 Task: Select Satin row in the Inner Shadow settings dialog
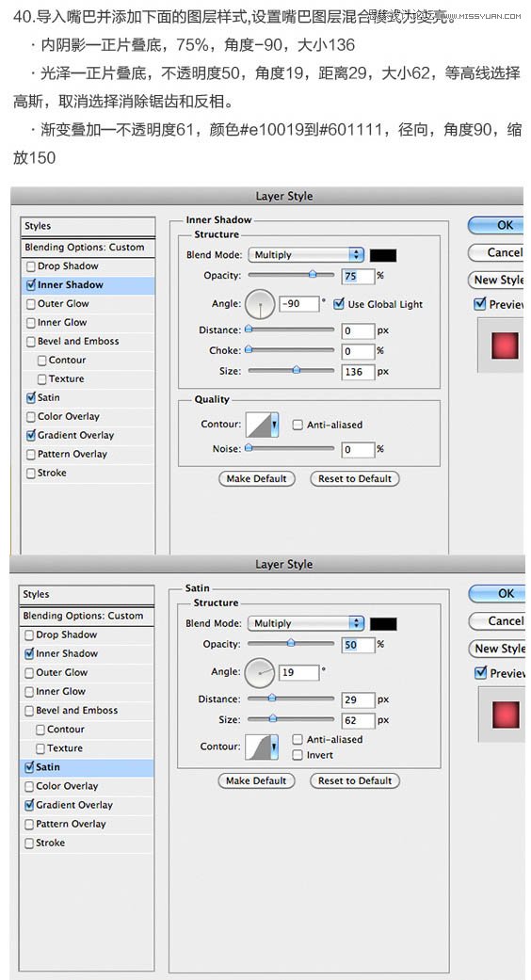(88, 397)
